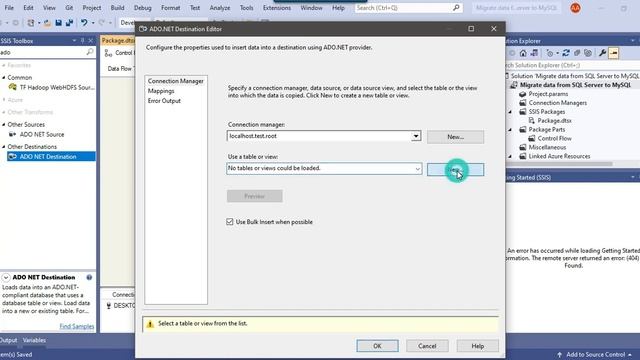Viewport: 640px width, 360px height.
Task: Click New button for table or view
Action: click(456, 169)
